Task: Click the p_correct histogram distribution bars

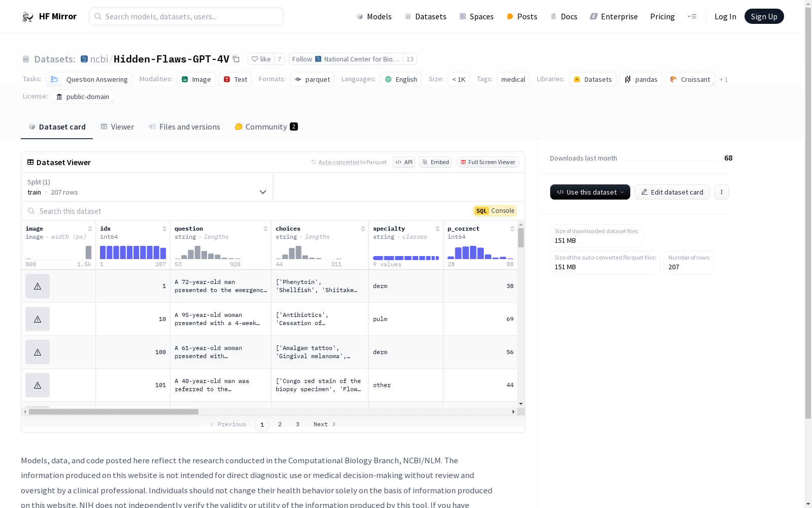Action: tap(480, 252)
